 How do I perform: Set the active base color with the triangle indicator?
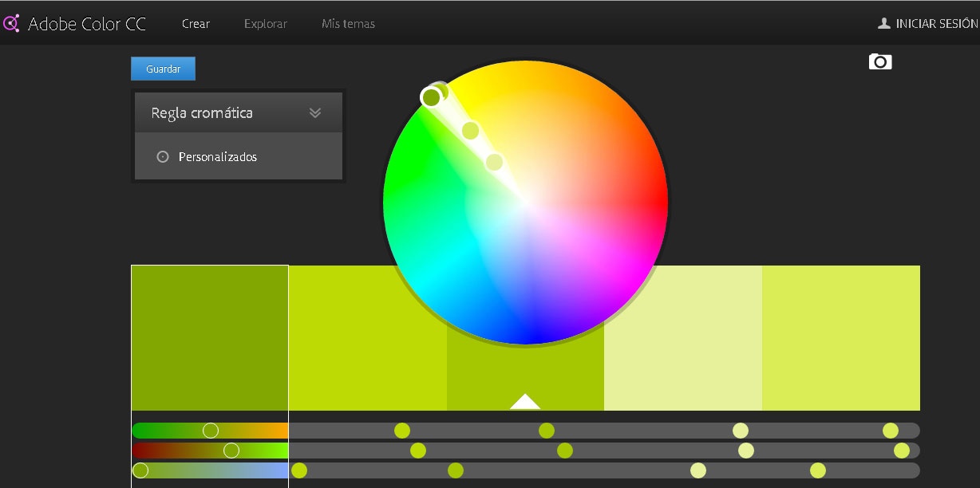click(524, 401)
